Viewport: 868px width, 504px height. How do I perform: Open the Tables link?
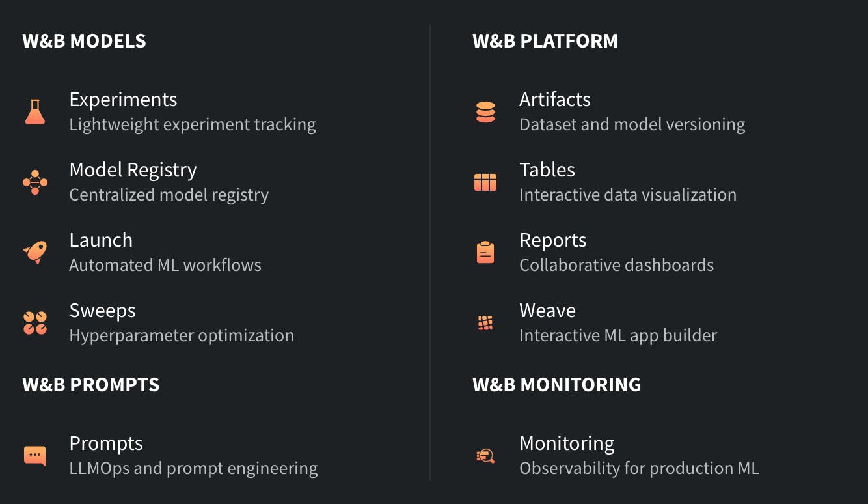(547, 170)
